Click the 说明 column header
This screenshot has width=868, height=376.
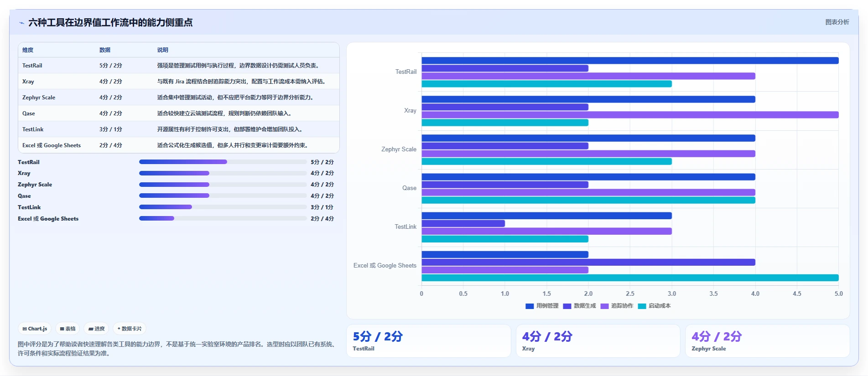(163, 50)
